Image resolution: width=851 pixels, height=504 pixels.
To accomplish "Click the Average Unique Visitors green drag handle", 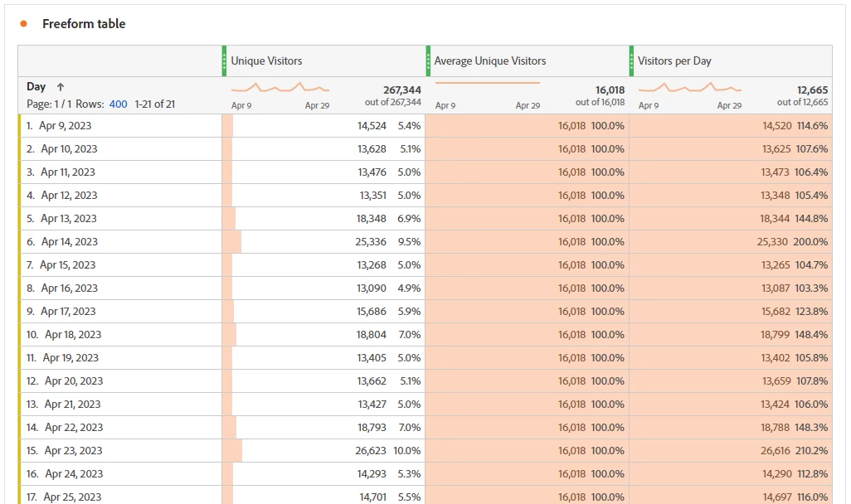I will (x=428, y=61).
